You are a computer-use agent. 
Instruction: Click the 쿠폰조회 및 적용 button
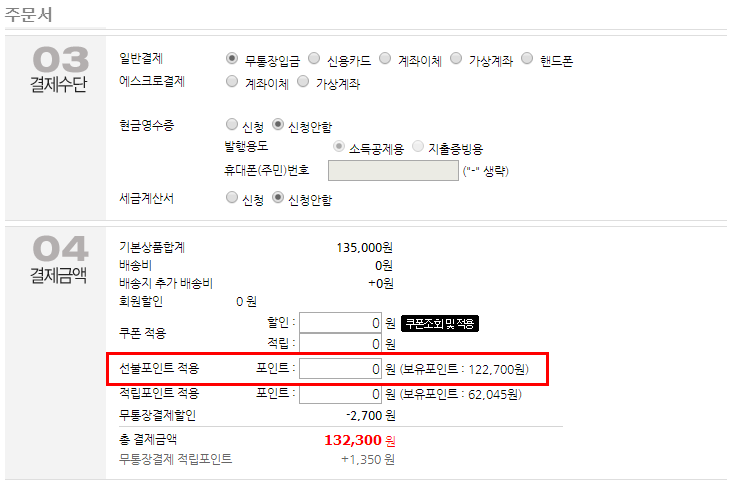(x=440, y=323)
